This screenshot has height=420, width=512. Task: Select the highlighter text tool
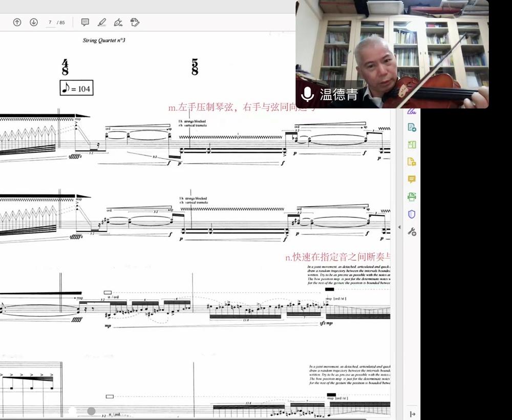tap(102, 23)
